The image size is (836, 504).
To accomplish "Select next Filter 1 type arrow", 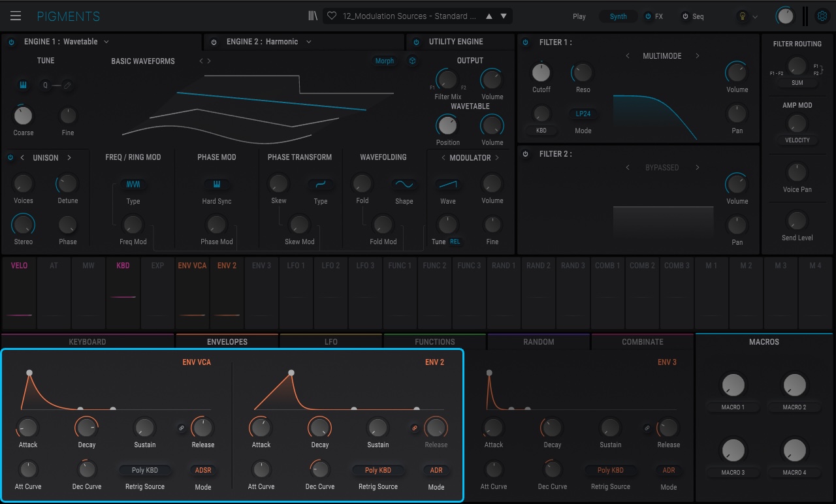I will [697, 56].
